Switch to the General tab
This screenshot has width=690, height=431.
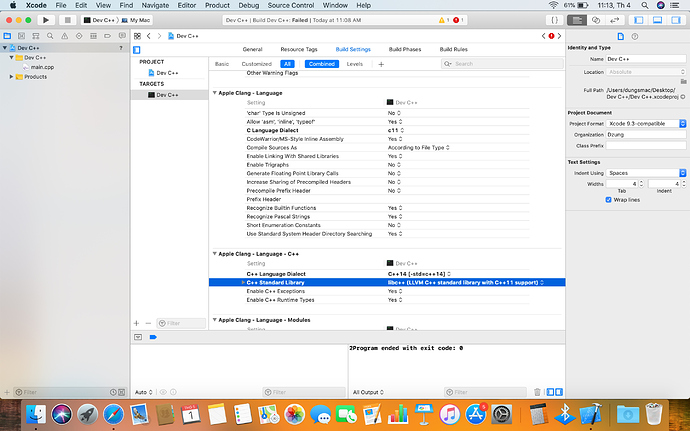pos(253,49)
